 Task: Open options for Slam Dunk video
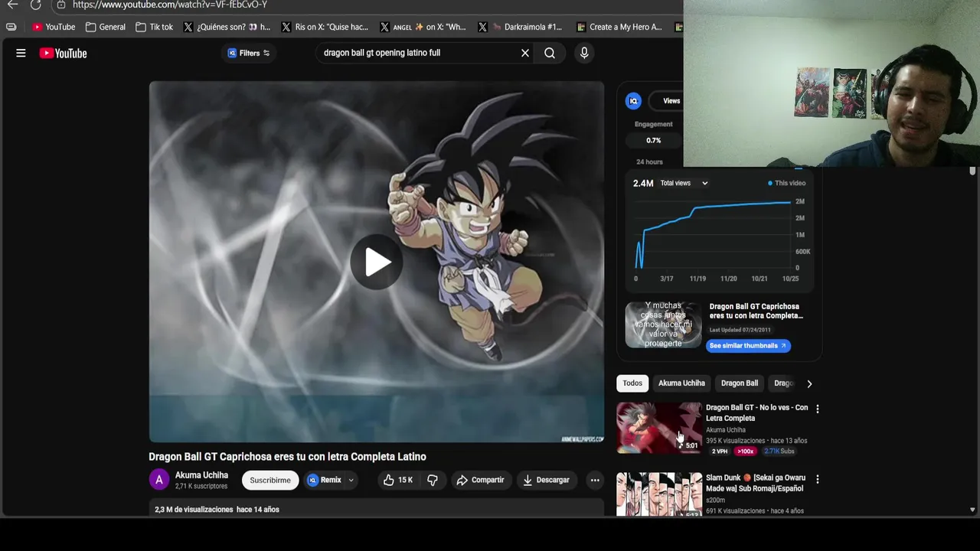(x=817, y=480)
